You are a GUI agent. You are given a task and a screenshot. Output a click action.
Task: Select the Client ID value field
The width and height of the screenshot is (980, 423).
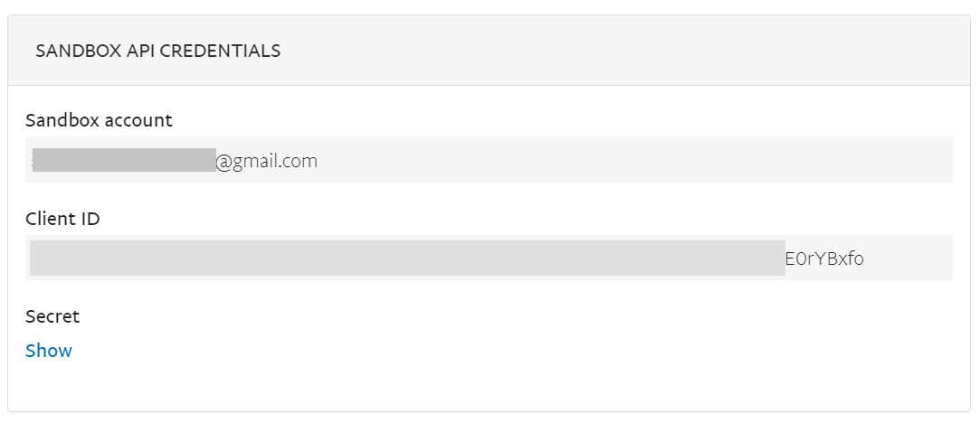pos(489,258)
